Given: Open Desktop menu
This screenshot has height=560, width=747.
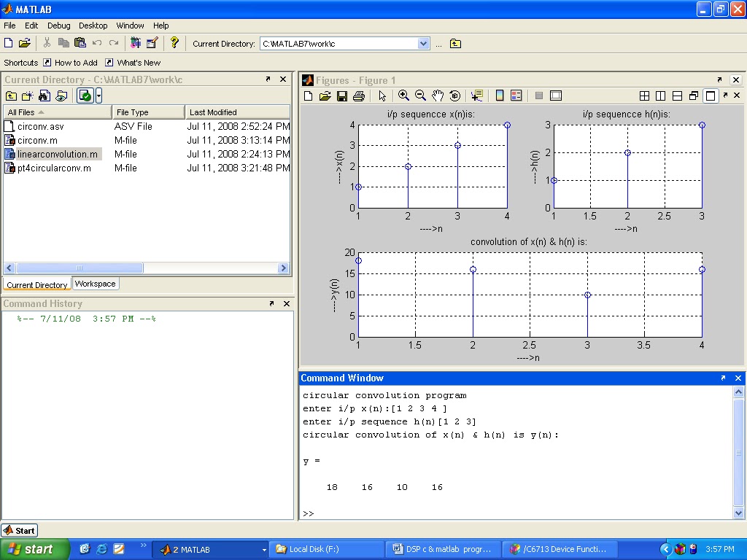Looking at the screenshot, I should point(93,26).
